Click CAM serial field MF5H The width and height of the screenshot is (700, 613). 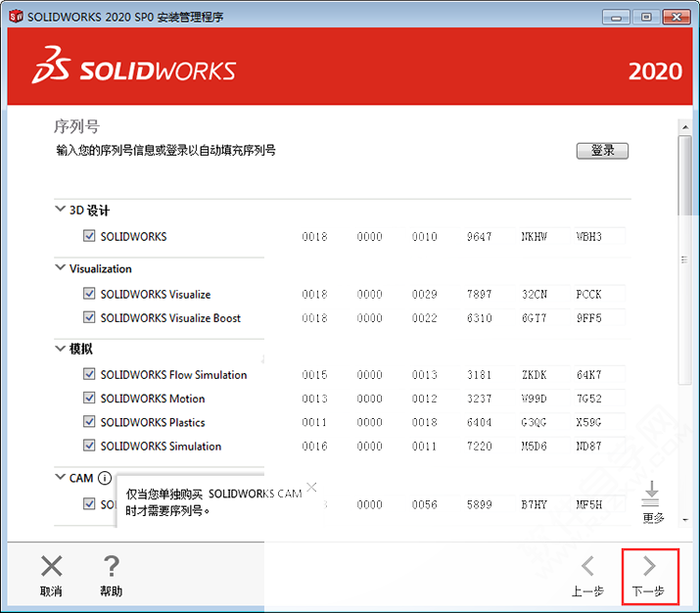click(598, 504)
